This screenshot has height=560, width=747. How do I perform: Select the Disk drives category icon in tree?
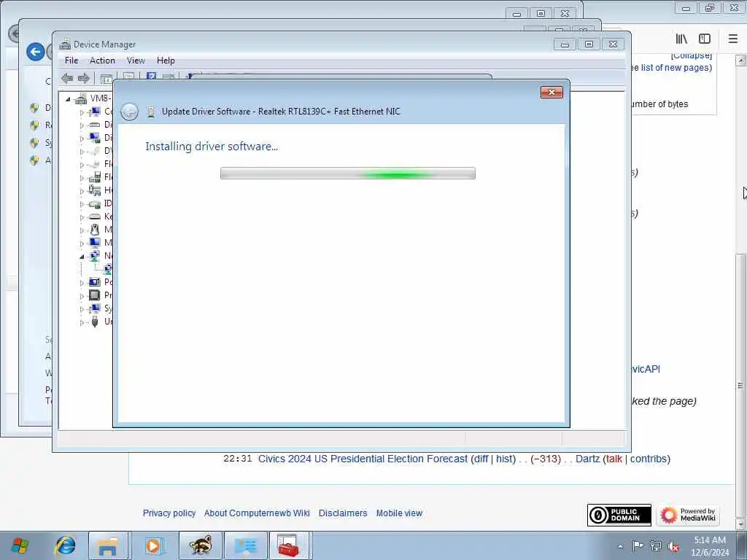[95, 125]
